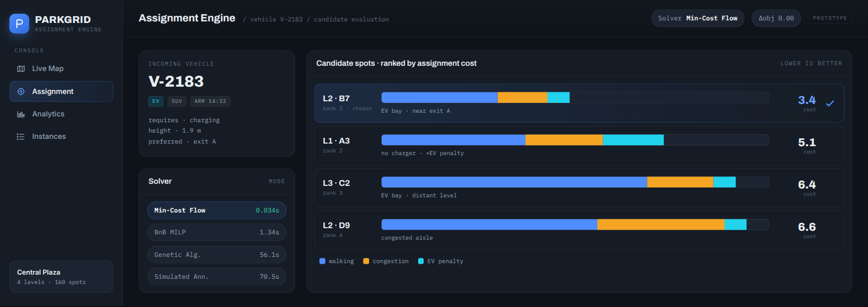Select Assignment in the sidebar
This screenshot has width=868, height=307.
[61, 91]
